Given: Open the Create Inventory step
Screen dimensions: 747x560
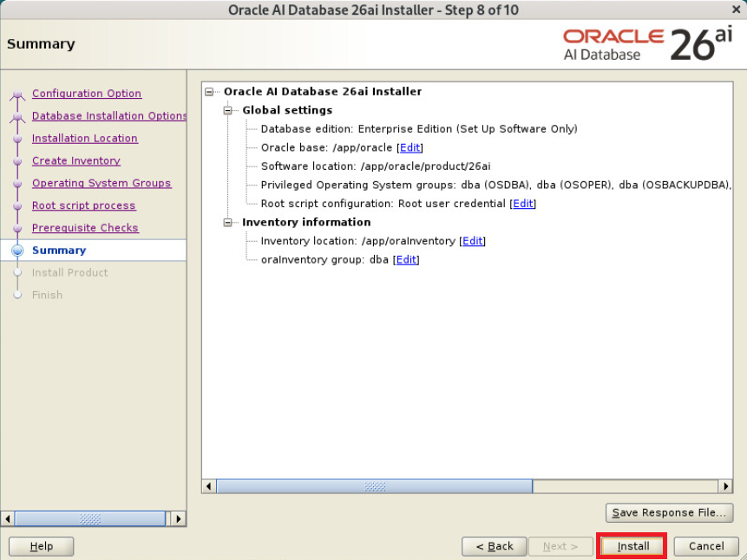Looking at the screenshot, I should 76,160.
